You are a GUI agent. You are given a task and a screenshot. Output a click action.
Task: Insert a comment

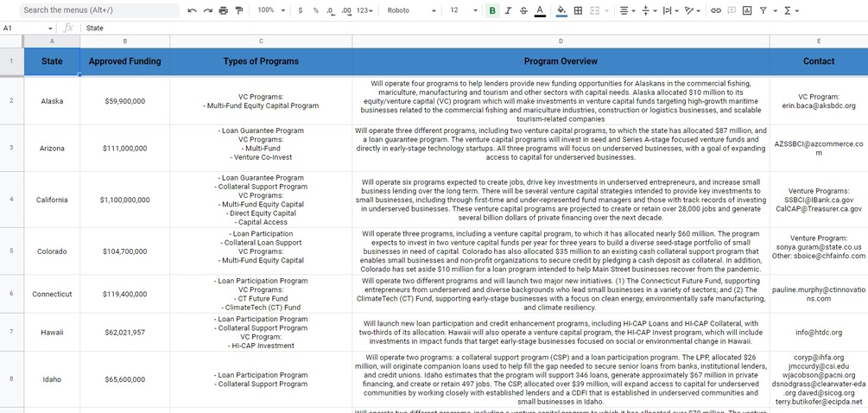tap(732, 10)
